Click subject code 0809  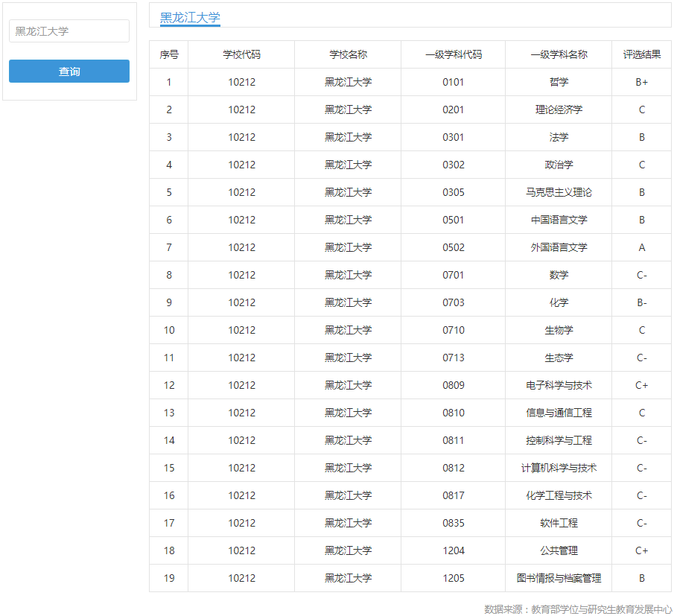click(454, 385)
